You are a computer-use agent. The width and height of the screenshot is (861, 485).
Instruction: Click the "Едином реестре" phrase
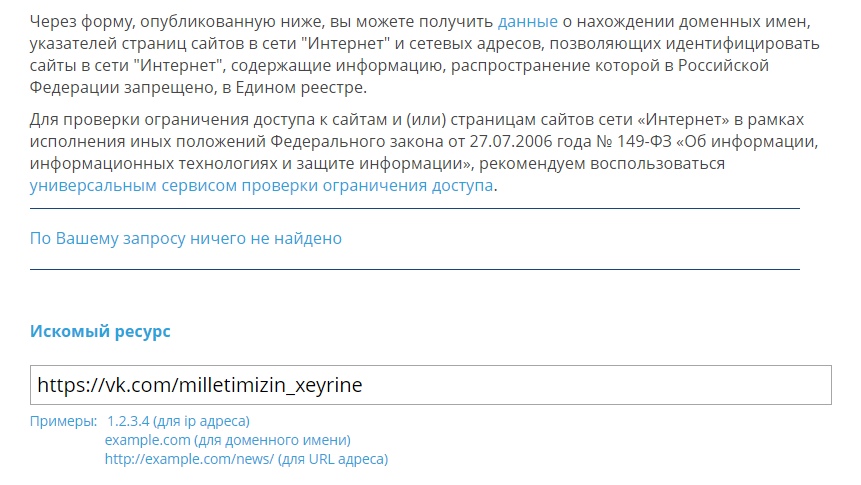pos(299,88)
